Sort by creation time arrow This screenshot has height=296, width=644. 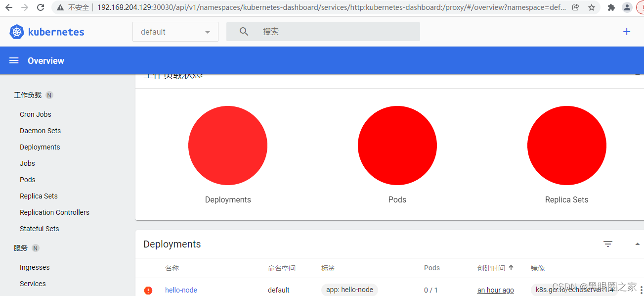511,268
